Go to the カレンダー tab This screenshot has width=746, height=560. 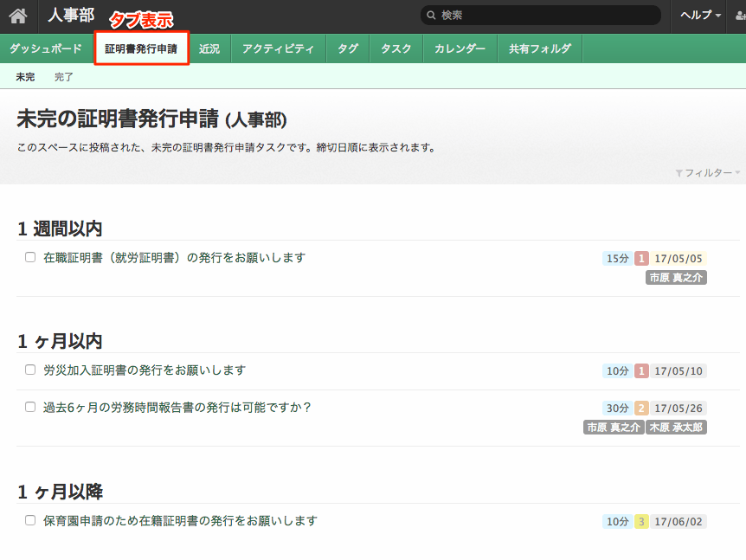[x=460, y=48]
